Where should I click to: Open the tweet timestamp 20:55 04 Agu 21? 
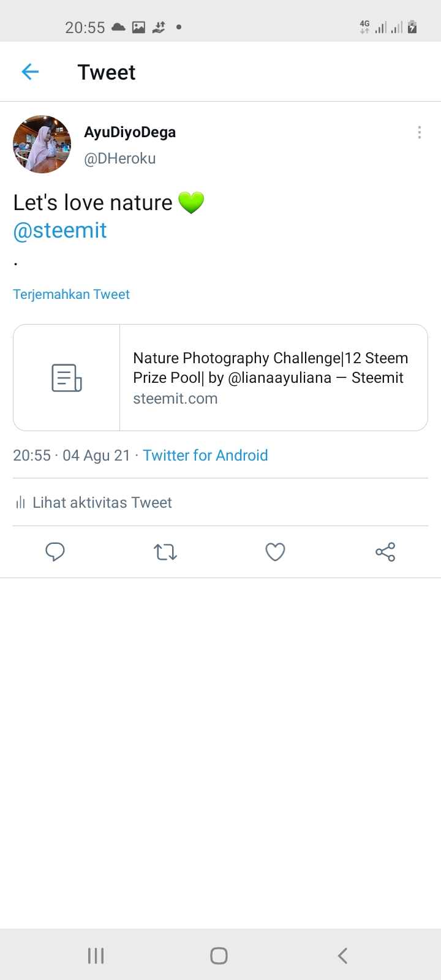point(72,455)
